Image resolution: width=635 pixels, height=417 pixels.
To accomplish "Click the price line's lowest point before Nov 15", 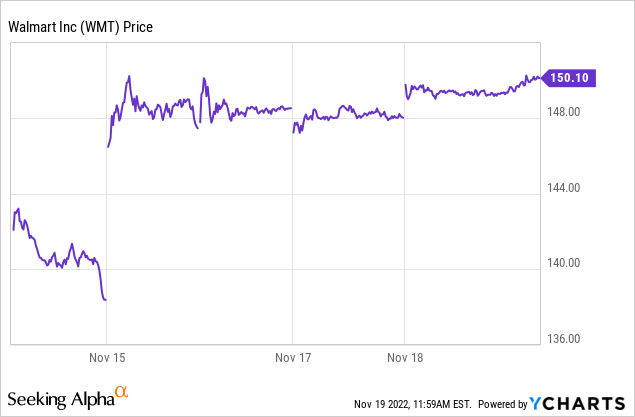I will click(x=105, y=299).
